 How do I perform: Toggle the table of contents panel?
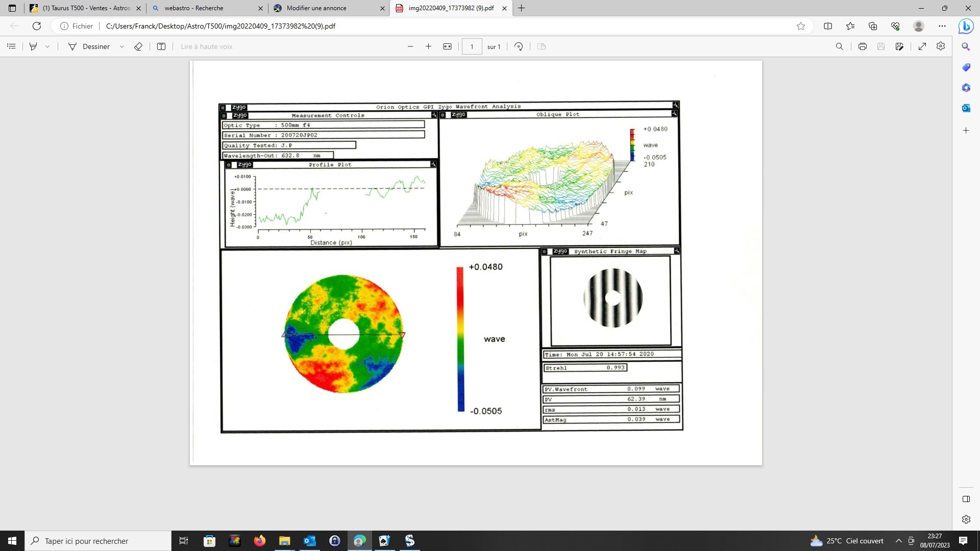[x=11, y=46]
